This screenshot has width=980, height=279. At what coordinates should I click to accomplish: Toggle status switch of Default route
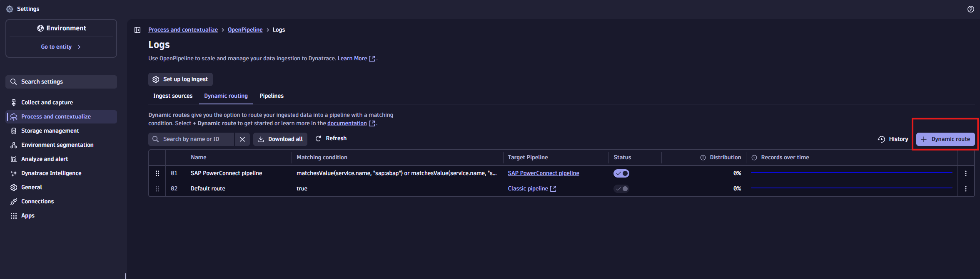click(x=621, y=189)
